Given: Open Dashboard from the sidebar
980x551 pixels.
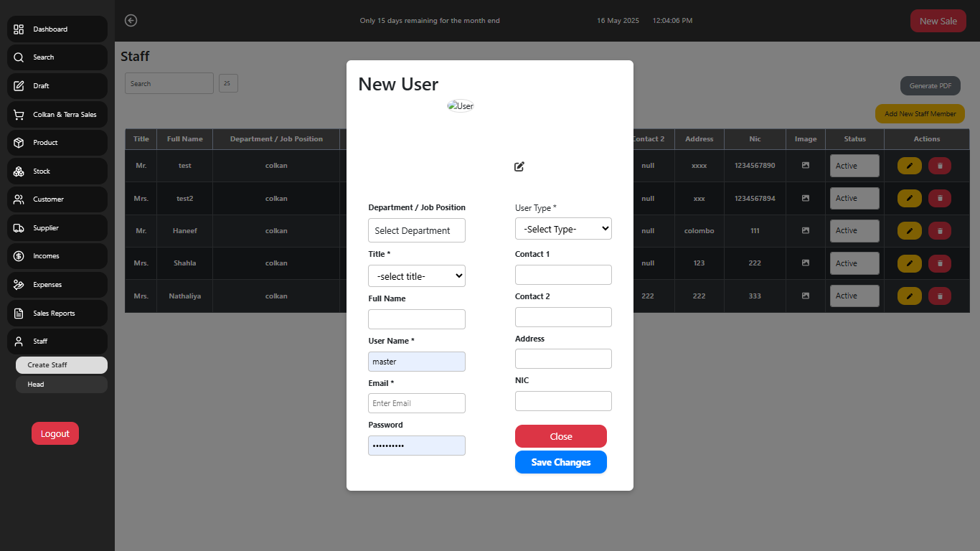Looking at the screenshot, I should click(x=57, y=29).
